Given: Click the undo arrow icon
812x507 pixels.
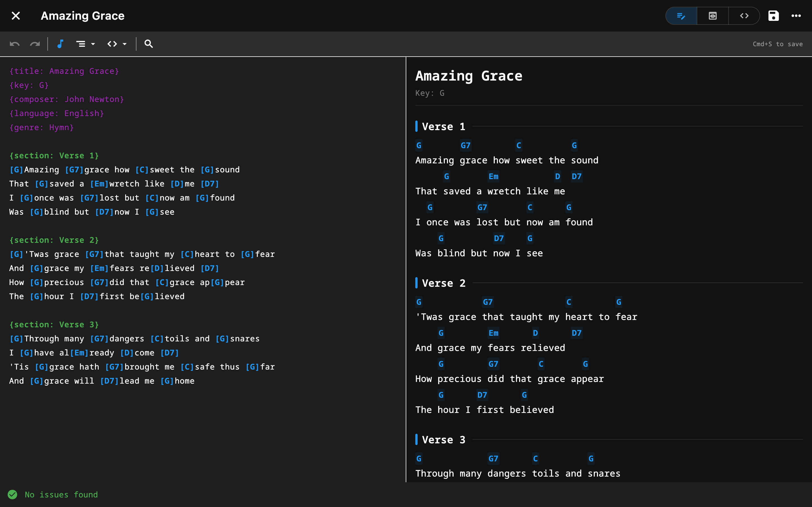Looking at the screenshot, I should pos(14,44).
